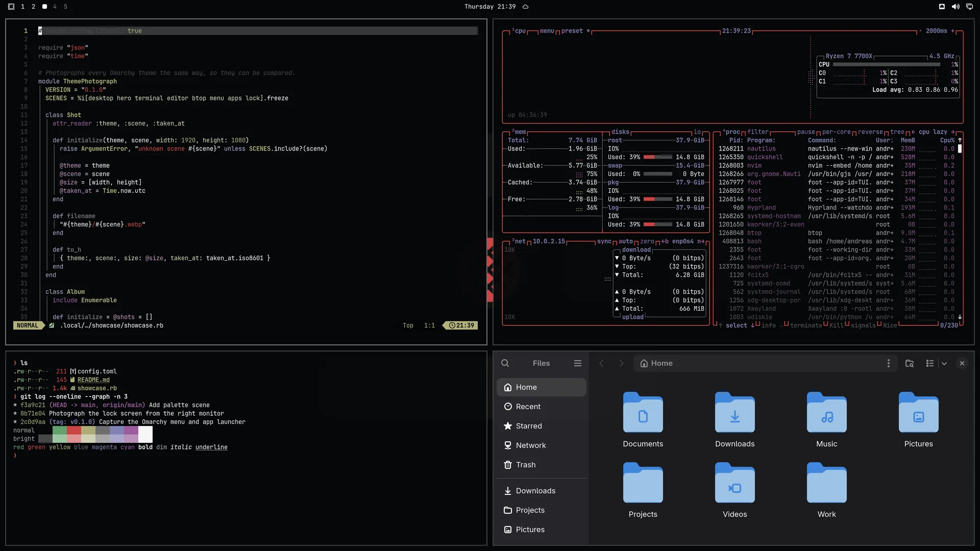980x551 pixels.
Task: Go forward using Files forward arrow
Action: coord(621,363)
